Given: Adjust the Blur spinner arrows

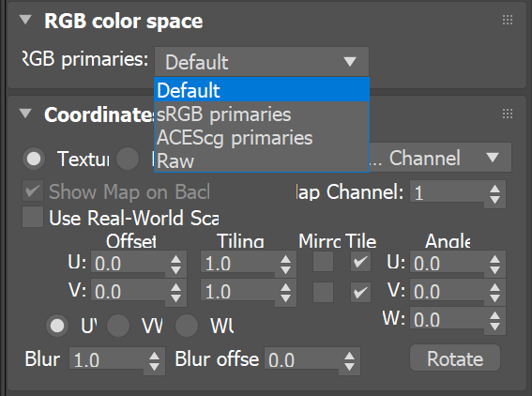Looking at the screenshot, I should [155, 360].
